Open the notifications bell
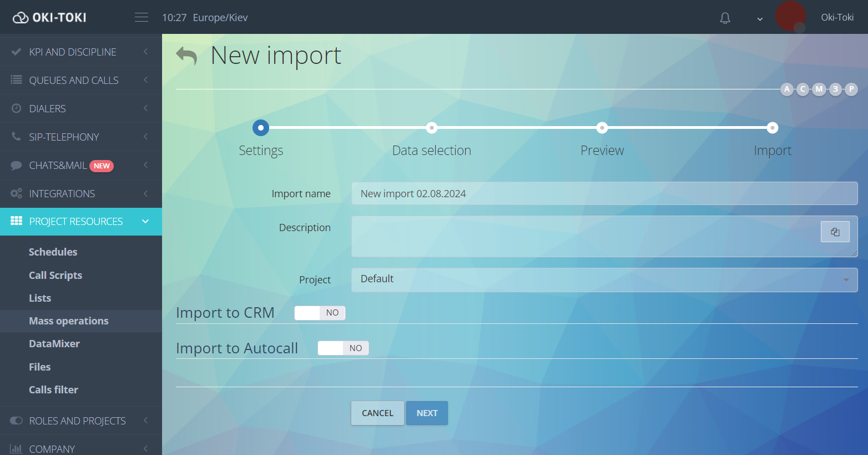 coord(725,18)
